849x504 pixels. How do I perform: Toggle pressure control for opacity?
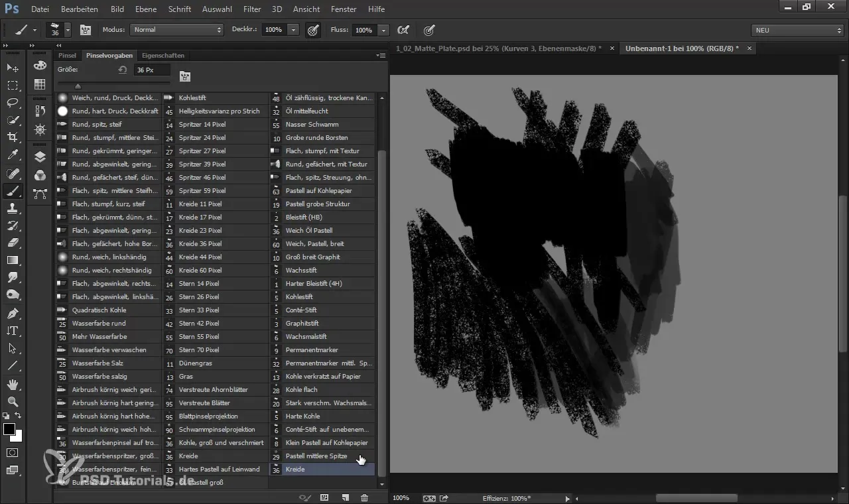[313, 30]
